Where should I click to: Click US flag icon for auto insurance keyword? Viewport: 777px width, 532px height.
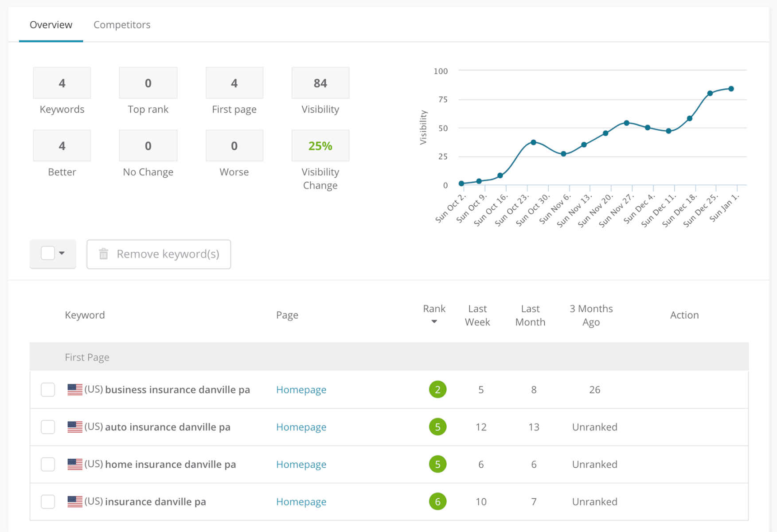point(75,426)
